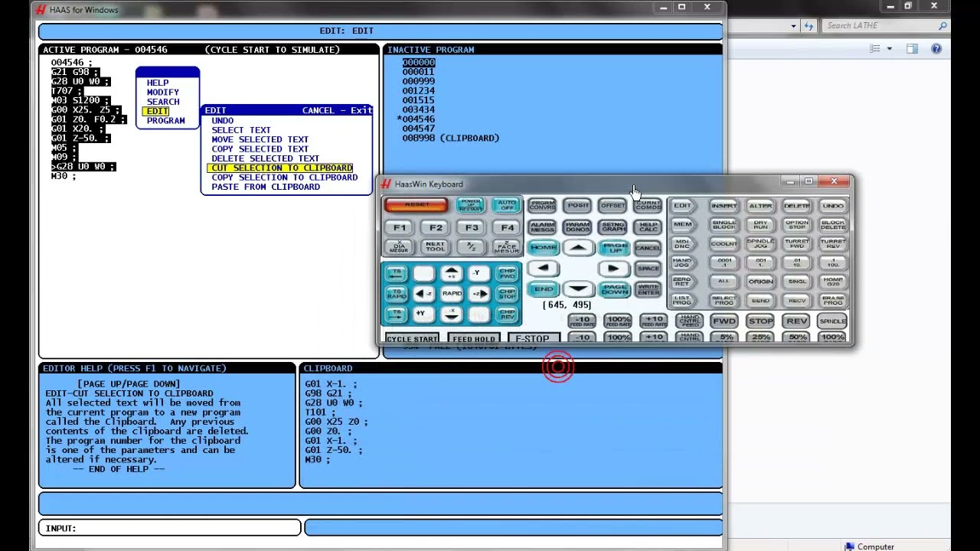Image resolution: width=980 pixels, height=551 pixels.
Task: Click the PAGE UP key
Action: click(613, 247)
